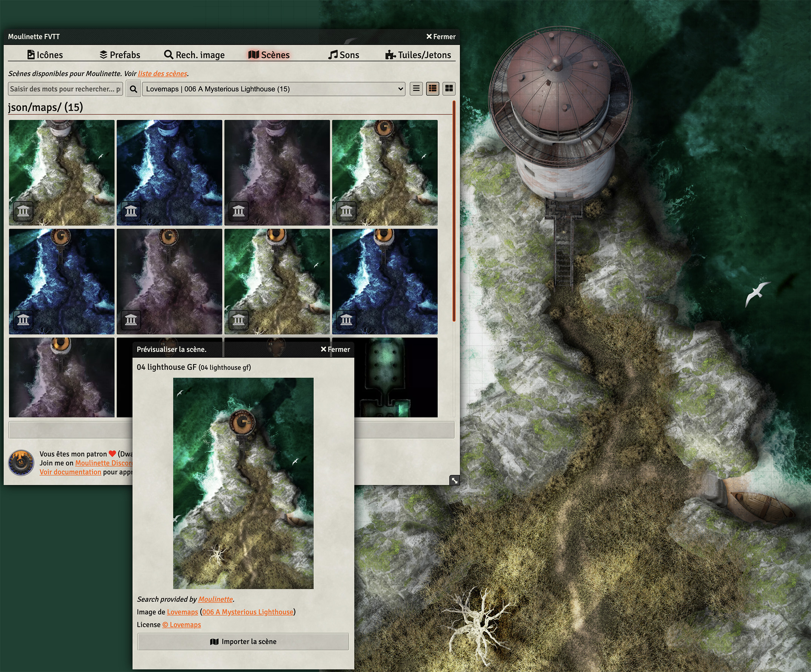811x672 pixels.
Task: Click the museum icon on top row's fourth thumbnail
Action: coord(346,211)
